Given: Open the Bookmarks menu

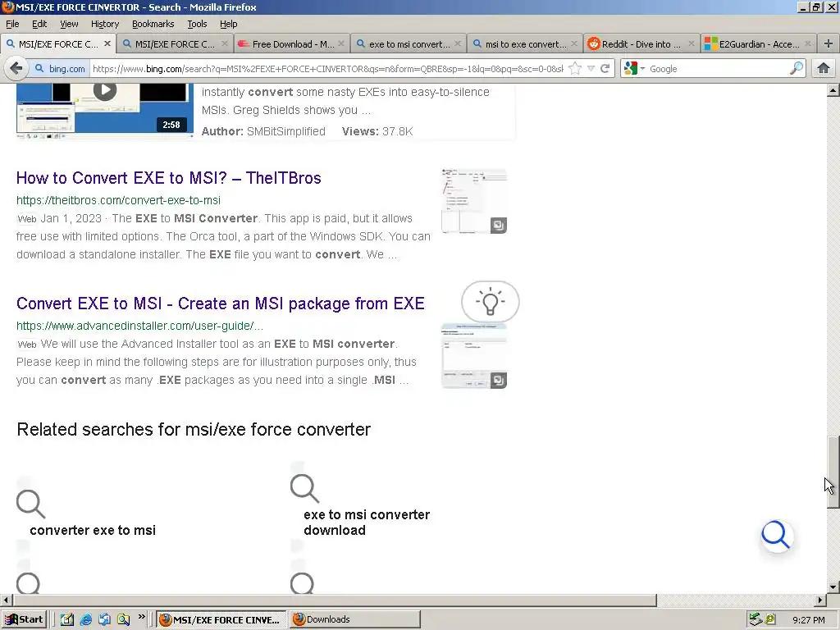Looking at the screenshot, I should 153,24.
